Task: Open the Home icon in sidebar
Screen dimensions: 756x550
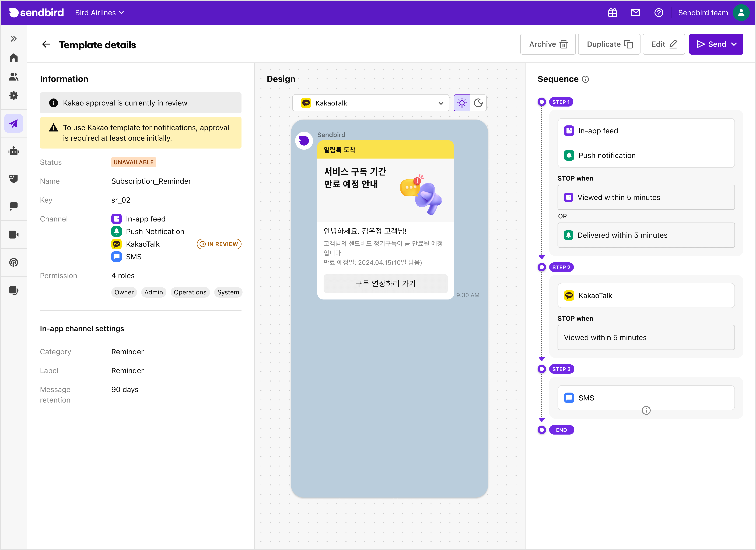Action: click(x=14, y=58)
